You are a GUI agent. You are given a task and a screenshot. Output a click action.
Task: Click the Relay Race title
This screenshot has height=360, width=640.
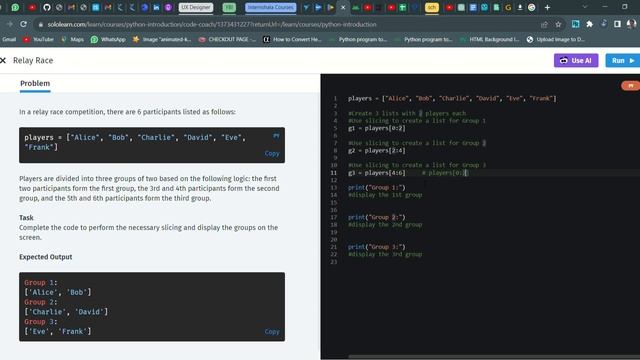[x=33, y=60]
